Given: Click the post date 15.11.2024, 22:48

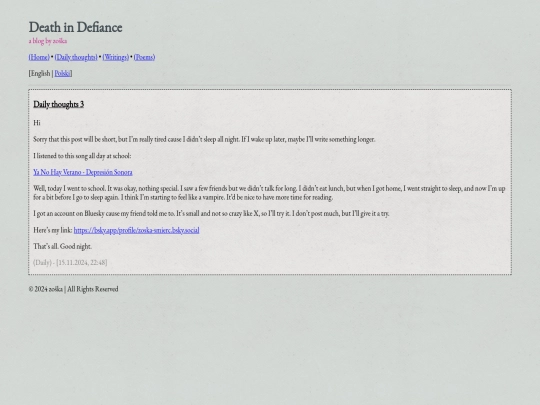Looking at the screenshot, I should [82, 262].
